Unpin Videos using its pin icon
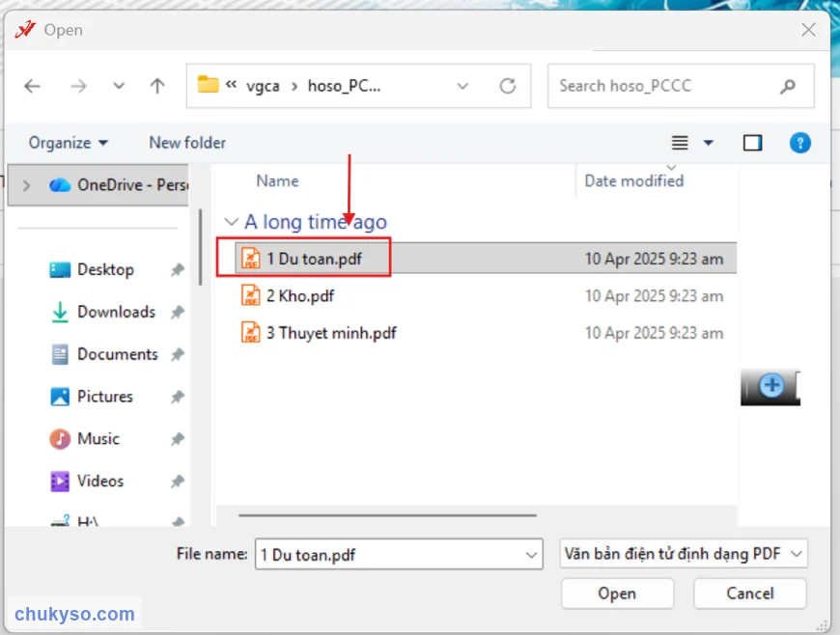Screen dimensions: 840x635 (178, 482)
